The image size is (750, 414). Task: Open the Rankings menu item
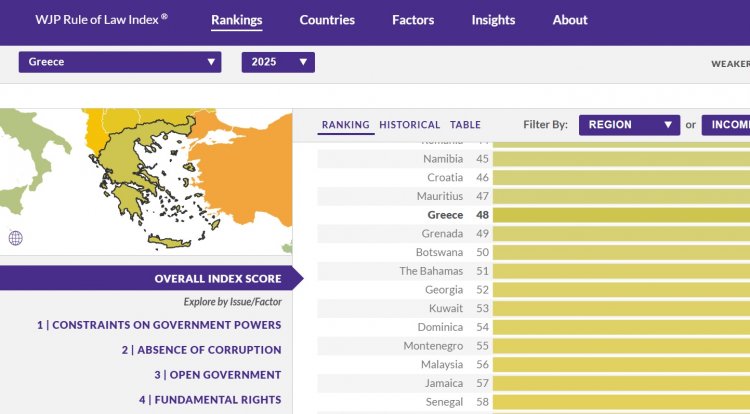pyautogui.click(x=237, y=20)
